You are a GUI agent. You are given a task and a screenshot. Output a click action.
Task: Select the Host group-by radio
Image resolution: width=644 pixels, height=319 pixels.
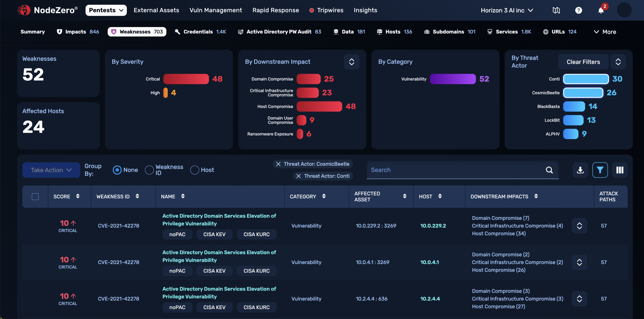tap(195, 170)
